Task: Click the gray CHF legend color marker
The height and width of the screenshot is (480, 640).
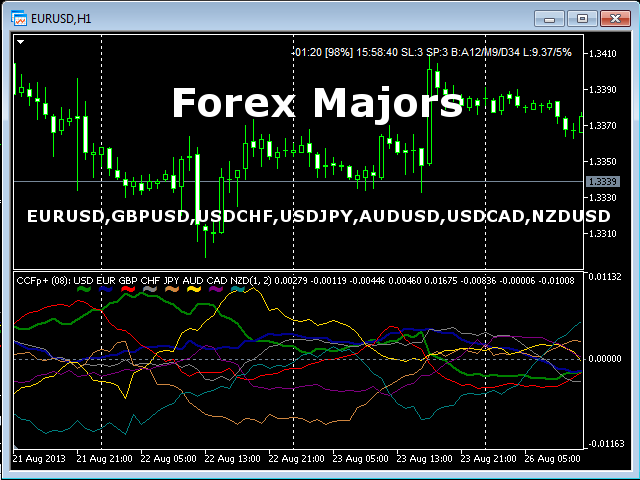Action: coord(150,289)
